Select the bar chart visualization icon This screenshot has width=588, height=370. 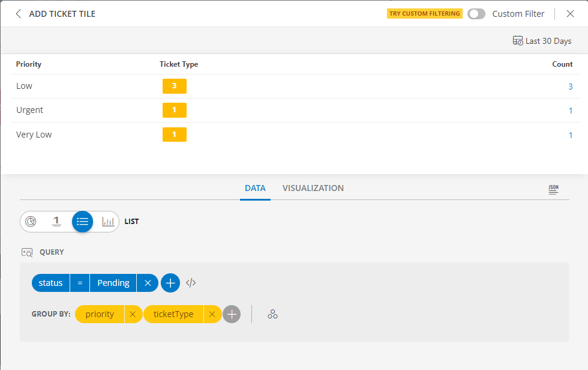[108, 221]
